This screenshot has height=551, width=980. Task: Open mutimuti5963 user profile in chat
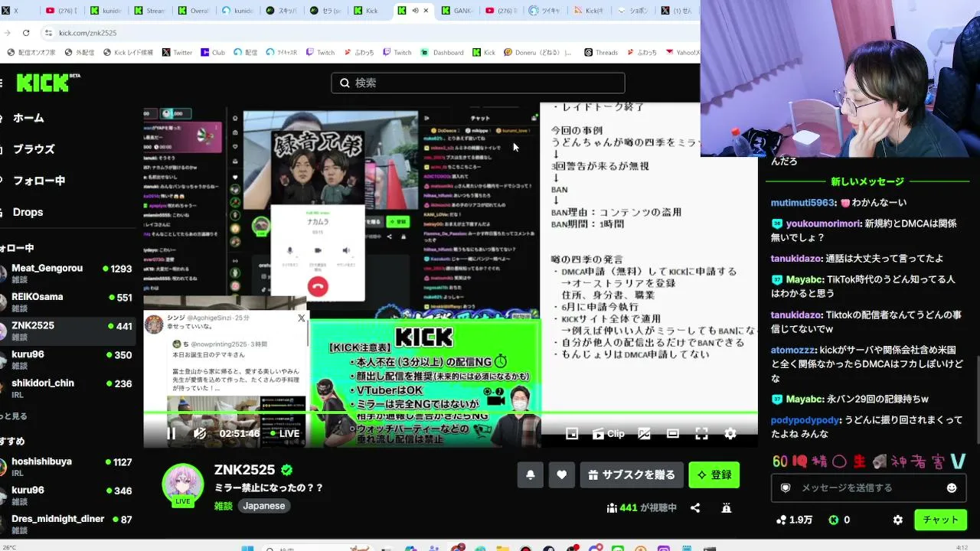pyautogui.click(x=802, y=203)
